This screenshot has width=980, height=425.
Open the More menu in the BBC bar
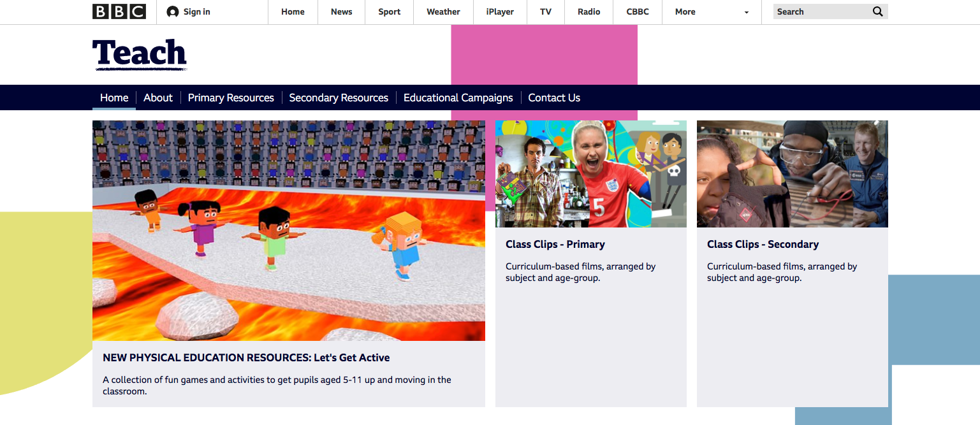pyautogui.click(x=685, y=11)
